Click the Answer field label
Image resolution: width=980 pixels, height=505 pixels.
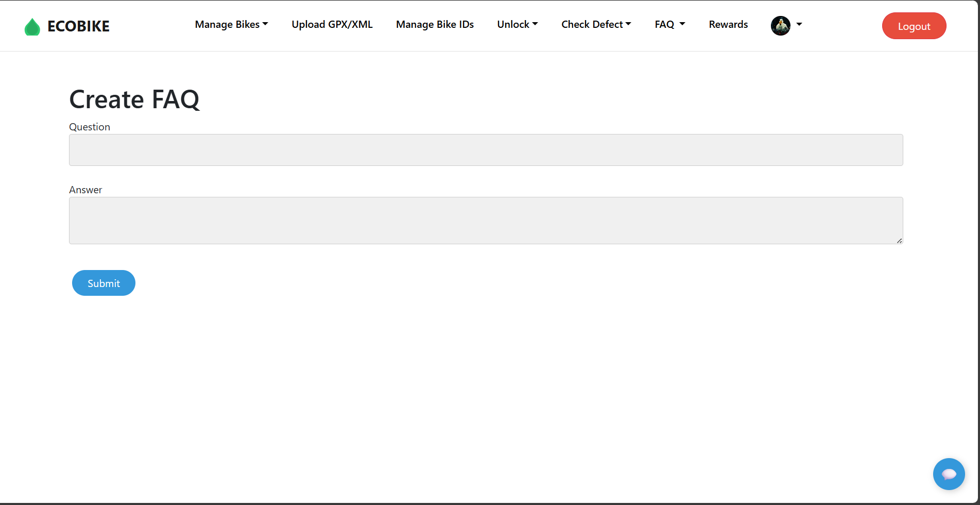point(85,190)
